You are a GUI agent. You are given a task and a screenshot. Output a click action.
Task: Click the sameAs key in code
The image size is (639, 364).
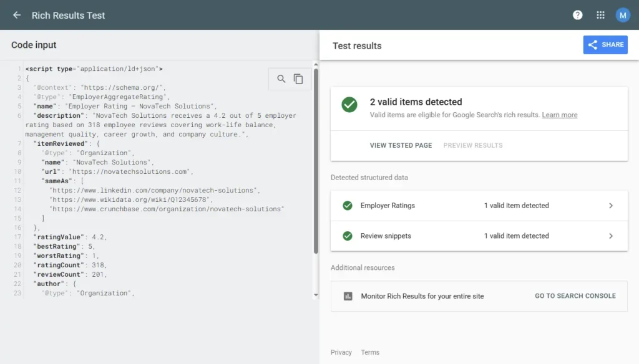pos(58,181)
